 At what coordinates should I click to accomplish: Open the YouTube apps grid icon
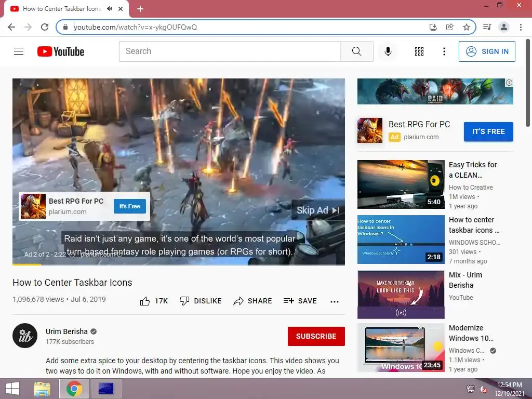point(419,51)
